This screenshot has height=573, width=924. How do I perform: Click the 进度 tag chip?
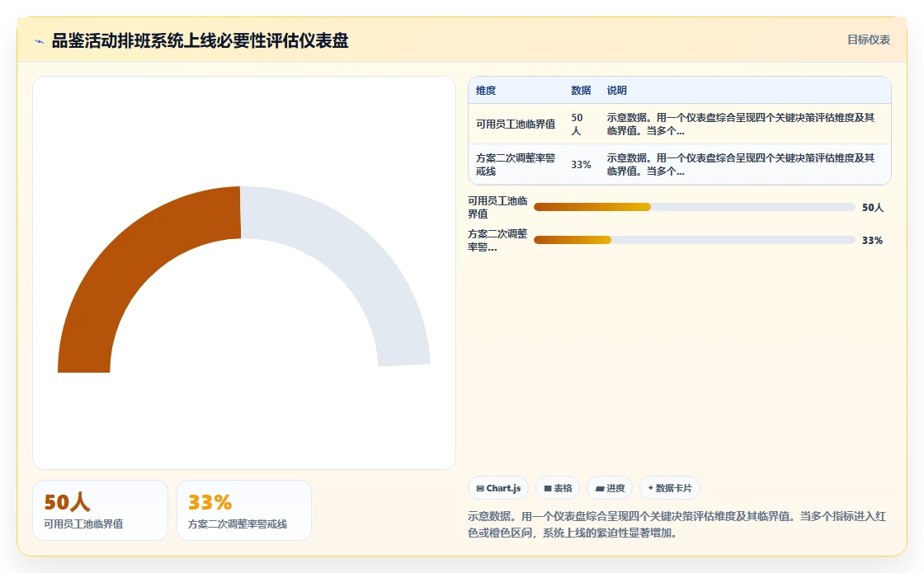coord(610,488)
